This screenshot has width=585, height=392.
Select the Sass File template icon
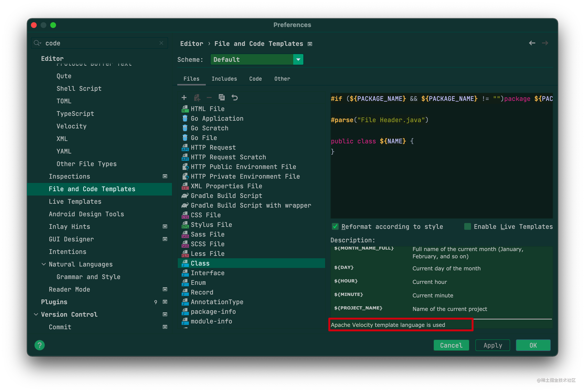[x=185, y=234]
